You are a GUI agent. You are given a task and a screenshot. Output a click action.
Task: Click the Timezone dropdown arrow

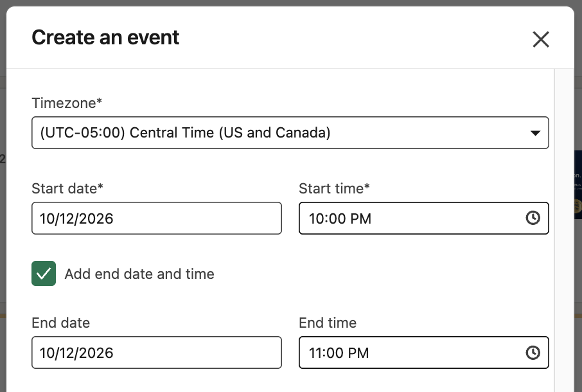(535, 133)
